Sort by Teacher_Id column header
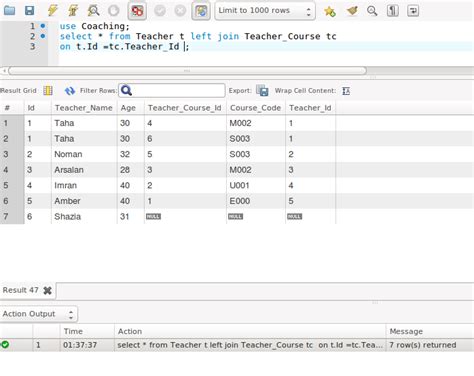This screenshot has height=376, width=474. pos(310,108)
